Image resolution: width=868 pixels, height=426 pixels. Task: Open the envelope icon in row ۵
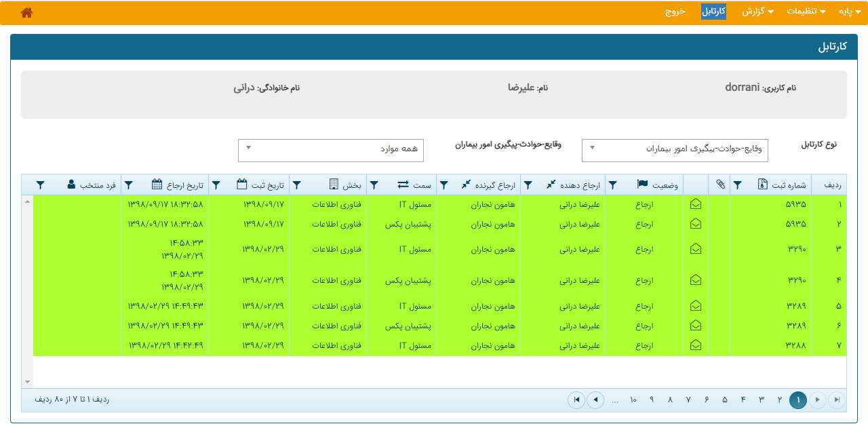pos(695,305)
